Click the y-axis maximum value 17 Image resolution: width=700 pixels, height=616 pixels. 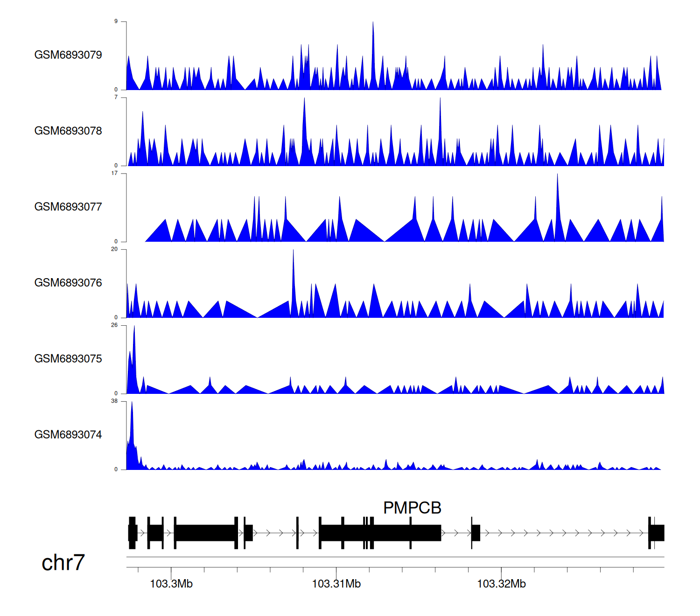114,174
